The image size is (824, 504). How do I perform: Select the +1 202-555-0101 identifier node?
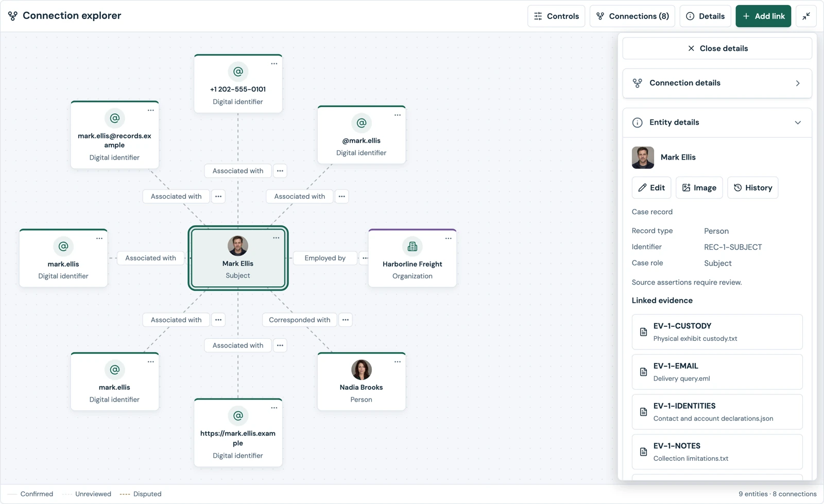click(x=238, y=83)
